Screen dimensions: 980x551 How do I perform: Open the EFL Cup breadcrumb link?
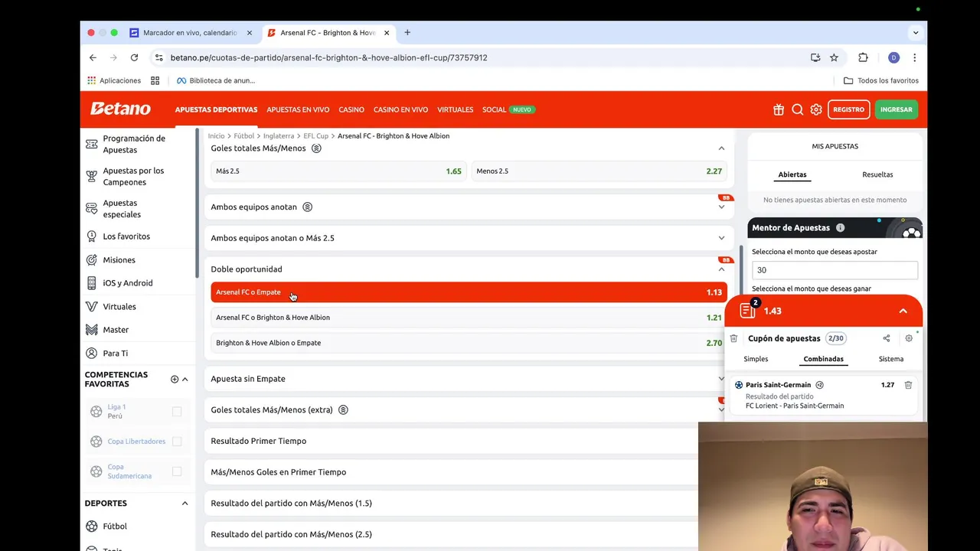tap(315, 135)
